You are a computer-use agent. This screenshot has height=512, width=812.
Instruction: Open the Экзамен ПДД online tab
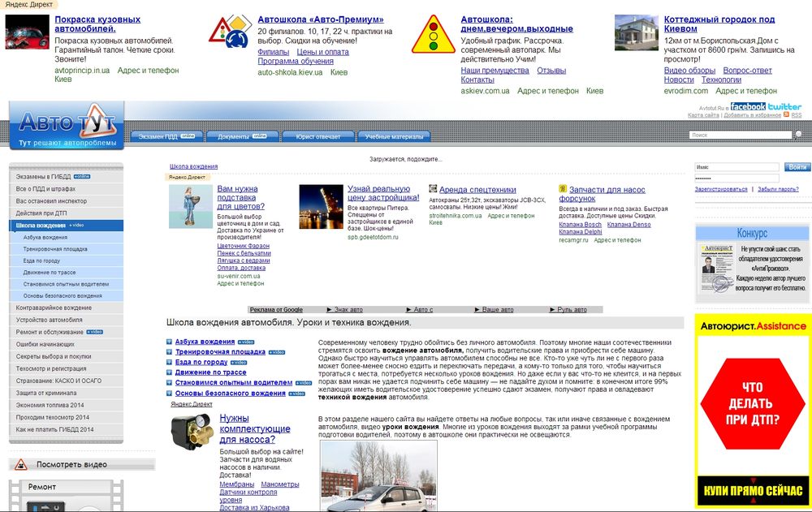tap(165, 136)
